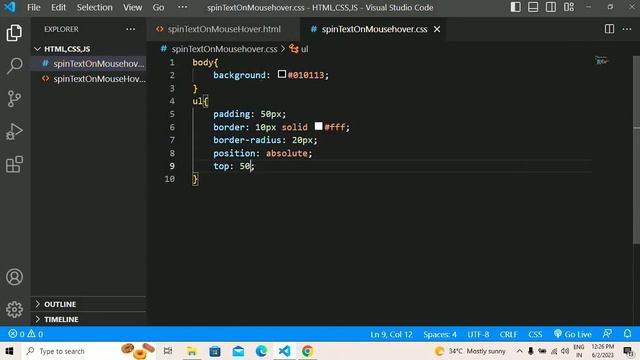The image size is (640, 360).
Task: Click the errors and warnings status indicator
Action: click(25, 334)
